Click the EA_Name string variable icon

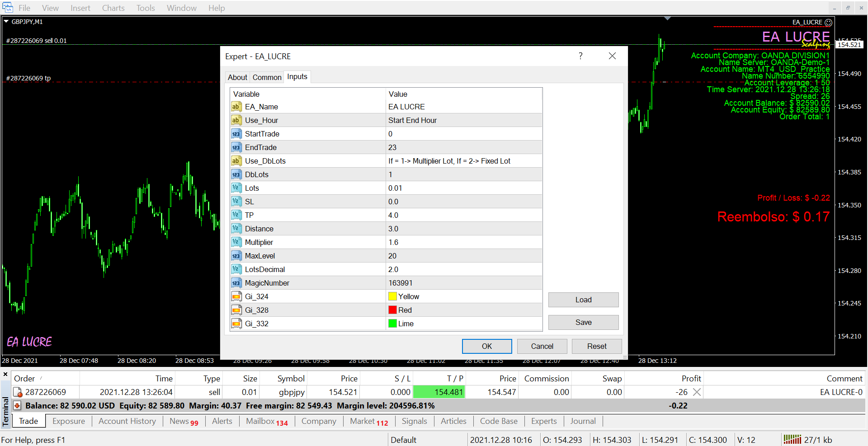coord(236,107)
